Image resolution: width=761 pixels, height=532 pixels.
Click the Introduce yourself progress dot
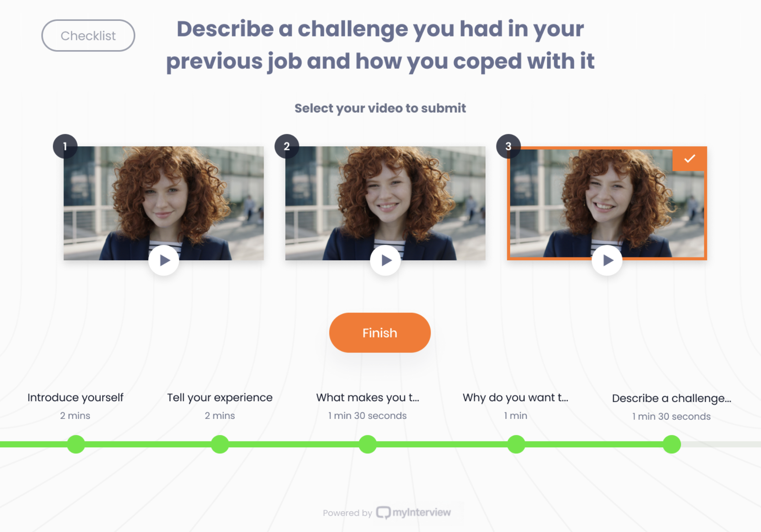click(76, 444)
